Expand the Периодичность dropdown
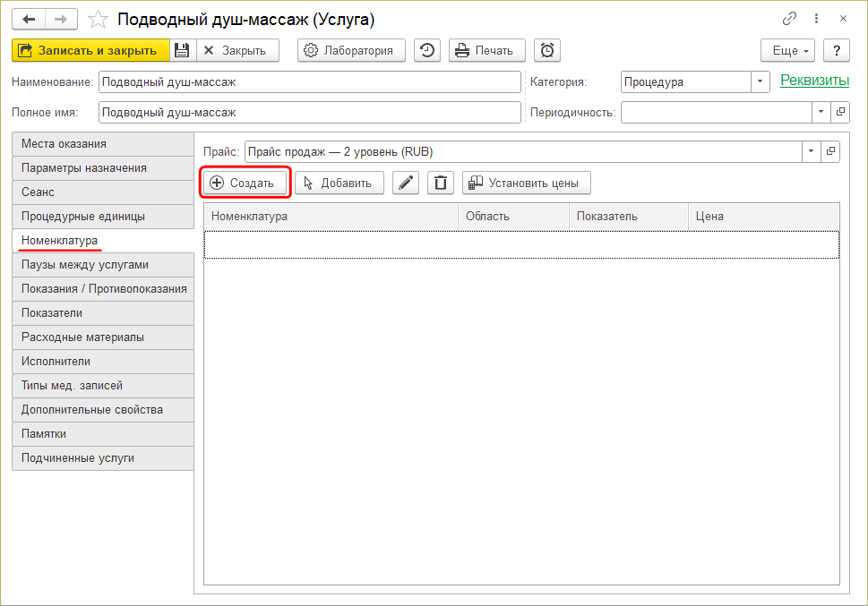This screenshot has height=606, width=868. [x=821, y=112]
